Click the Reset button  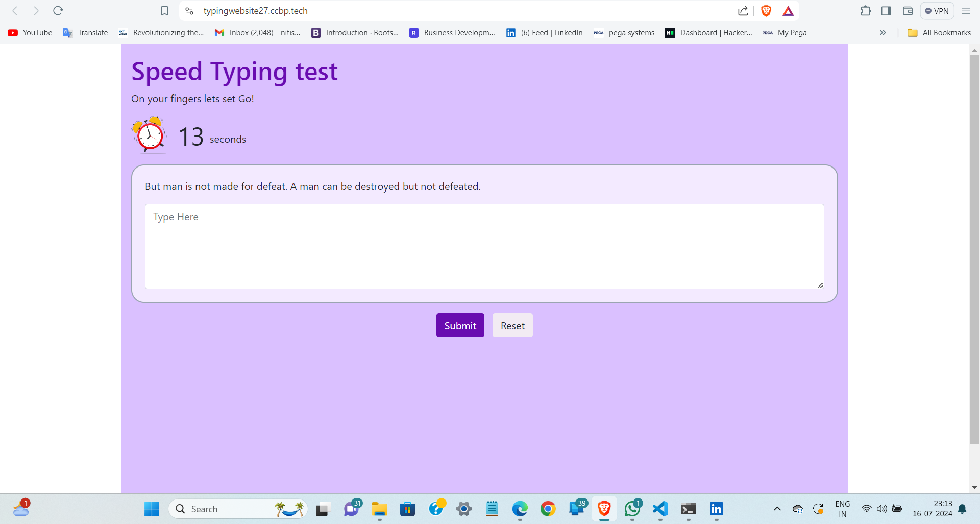coord(512,325)
